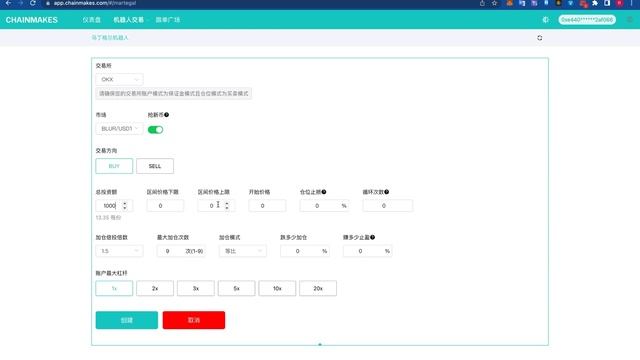The height and width of the screenshot is (360, 640).
Task: Select the BUY trade direction
Action: (x=114, y=166)
